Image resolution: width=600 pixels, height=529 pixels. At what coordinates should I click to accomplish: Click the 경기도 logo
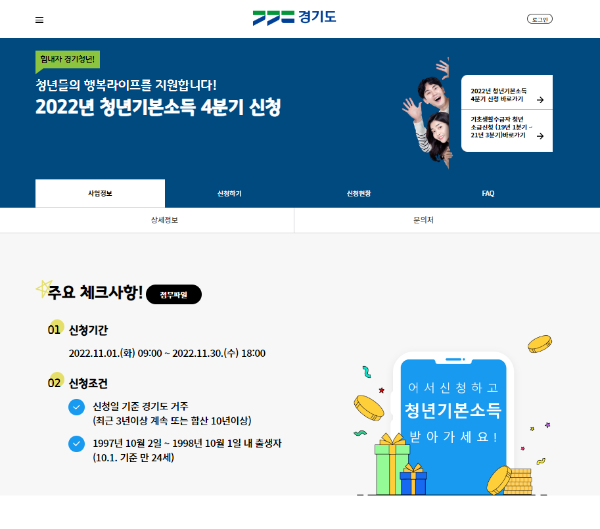[x=294, y=18]
